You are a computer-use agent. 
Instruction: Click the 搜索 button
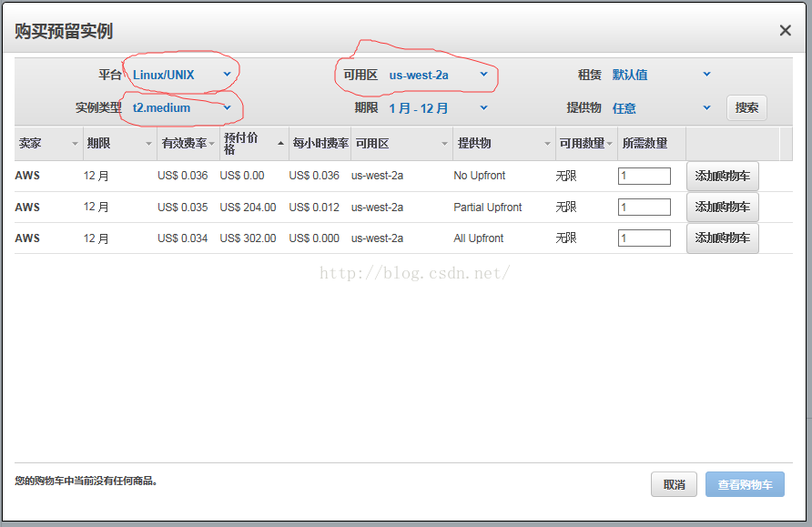click(x=746, y=107)
